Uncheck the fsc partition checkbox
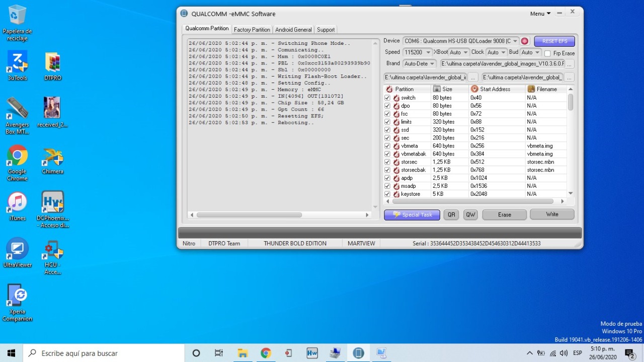The height and width of the screenshot is (362, 644). (387, 114)
